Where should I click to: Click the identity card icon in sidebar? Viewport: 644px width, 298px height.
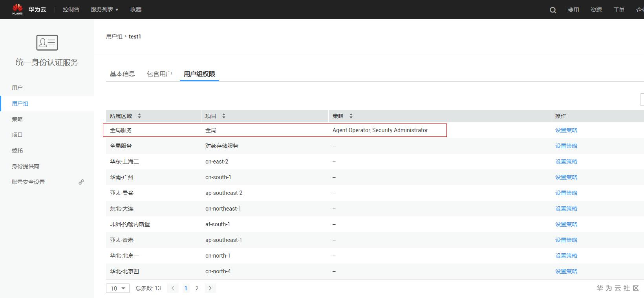tap(47, 43)
